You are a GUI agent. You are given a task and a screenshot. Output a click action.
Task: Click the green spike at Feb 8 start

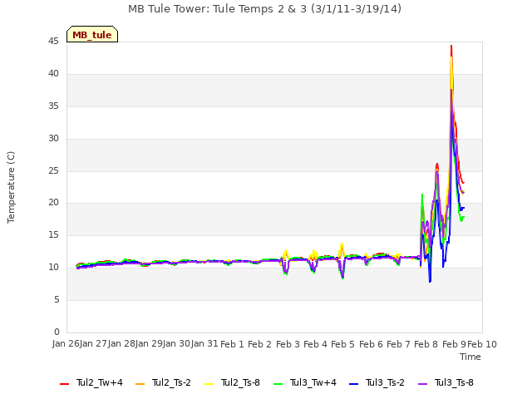[x=422, y=195]
